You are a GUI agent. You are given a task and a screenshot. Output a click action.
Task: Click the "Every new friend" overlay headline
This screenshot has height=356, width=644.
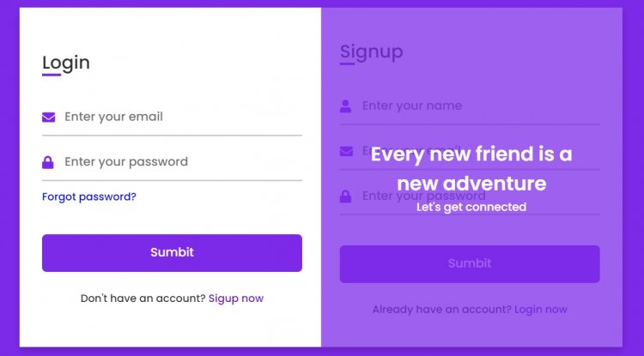[471, 168]
